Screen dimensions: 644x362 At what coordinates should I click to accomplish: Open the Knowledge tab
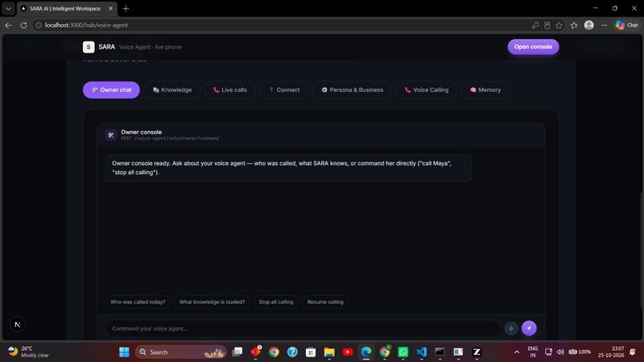(172, 90)
